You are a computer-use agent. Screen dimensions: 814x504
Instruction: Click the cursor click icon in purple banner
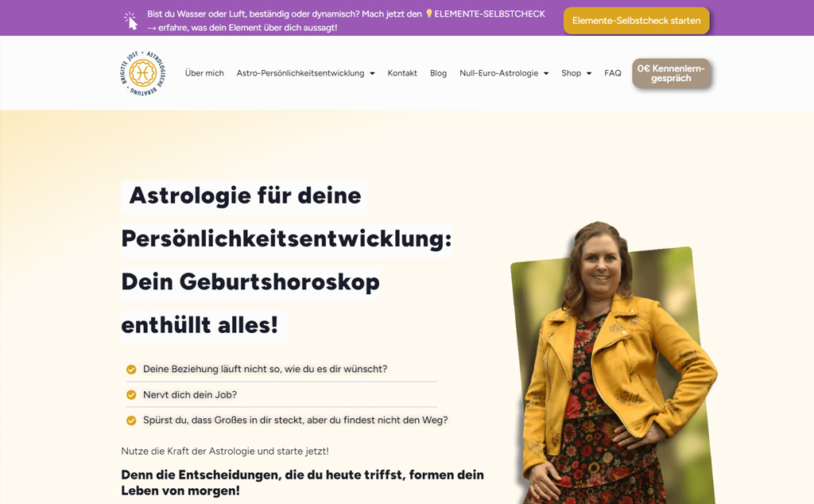point(131,21)
